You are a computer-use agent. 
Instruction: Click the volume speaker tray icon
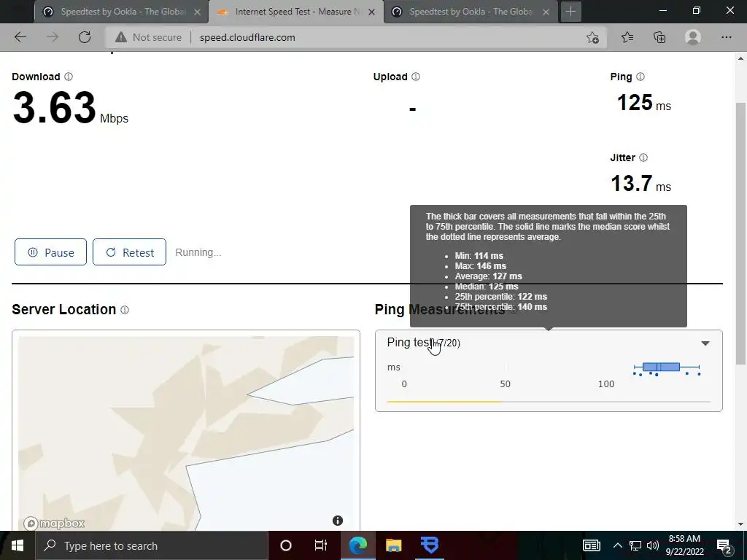(x=653, y=545)
